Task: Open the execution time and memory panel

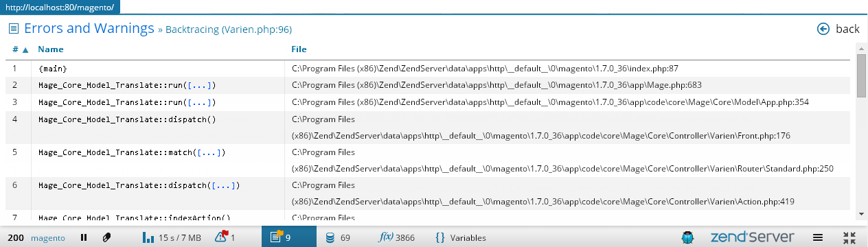Action: (x=172, y=237)
